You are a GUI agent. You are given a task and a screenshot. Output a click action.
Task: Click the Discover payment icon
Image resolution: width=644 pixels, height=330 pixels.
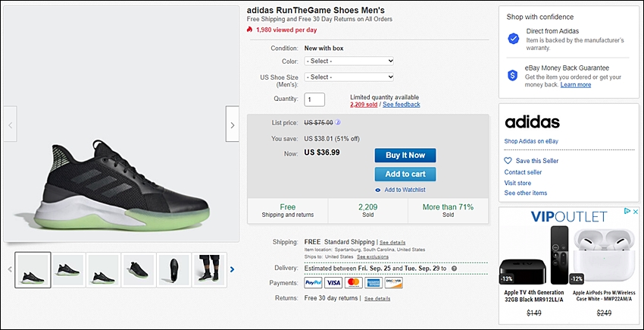(393, 283)
